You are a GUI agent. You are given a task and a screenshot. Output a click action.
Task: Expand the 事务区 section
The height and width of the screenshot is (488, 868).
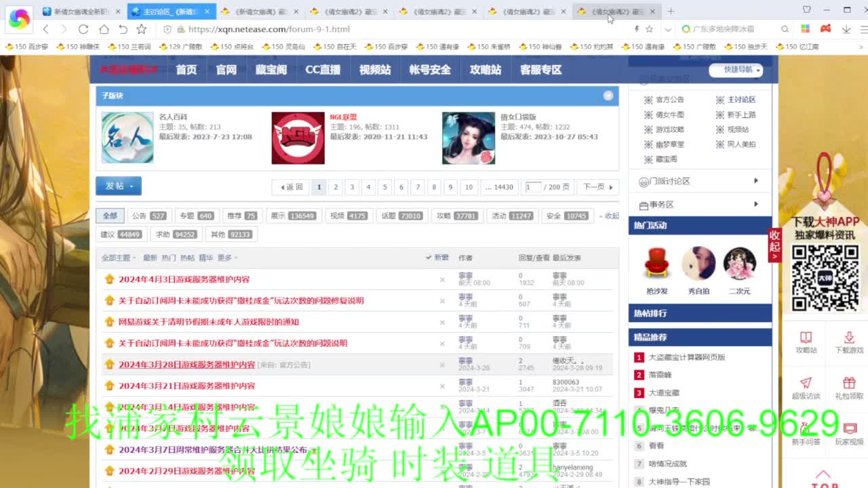699,204
